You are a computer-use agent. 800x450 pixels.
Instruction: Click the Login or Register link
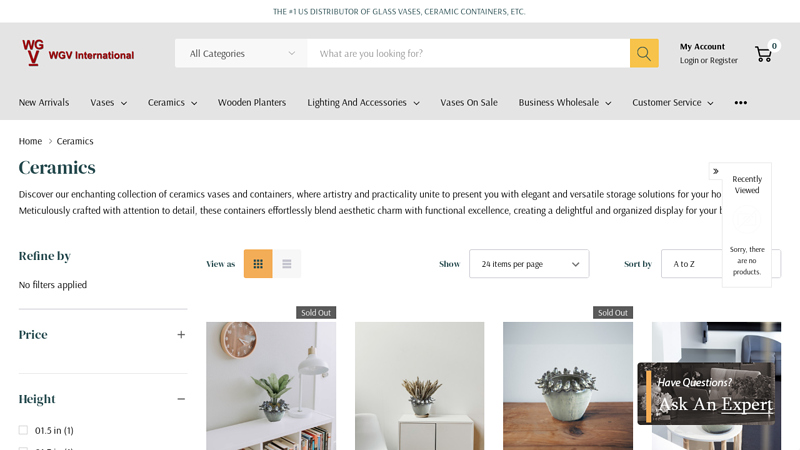pos(709,60)
